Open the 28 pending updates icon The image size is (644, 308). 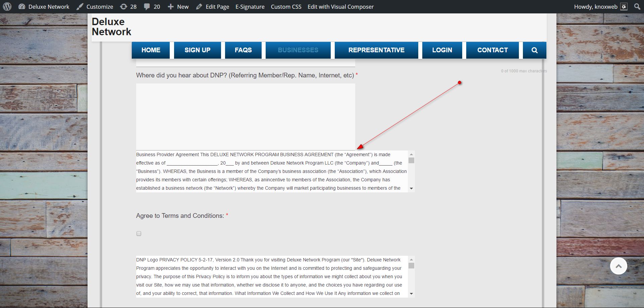tap(123, 7)
